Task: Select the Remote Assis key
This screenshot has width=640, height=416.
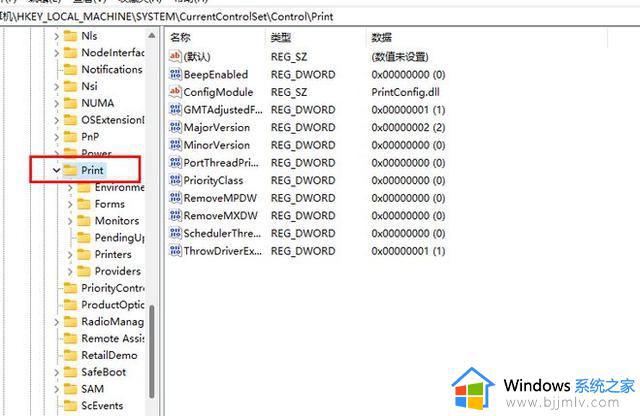Action: pos(113,338)
